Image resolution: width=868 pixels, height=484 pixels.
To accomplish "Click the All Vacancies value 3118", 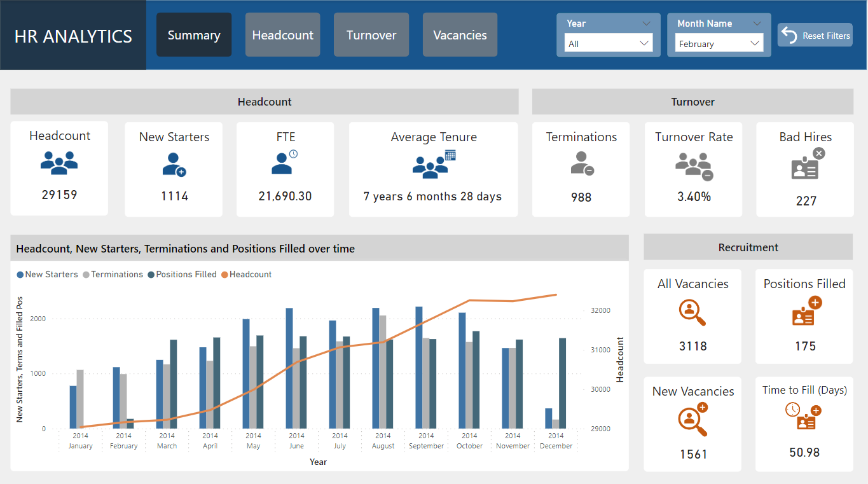I will coord(692,347).
